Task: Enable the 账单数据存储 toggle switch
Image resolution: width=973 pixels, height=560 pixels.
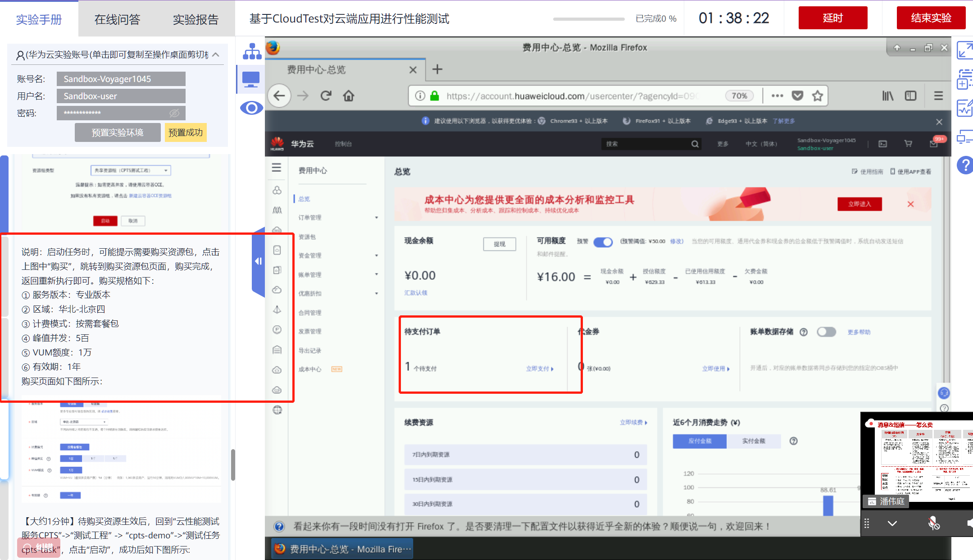Action: pyautogui.click(x=826, y=332)
